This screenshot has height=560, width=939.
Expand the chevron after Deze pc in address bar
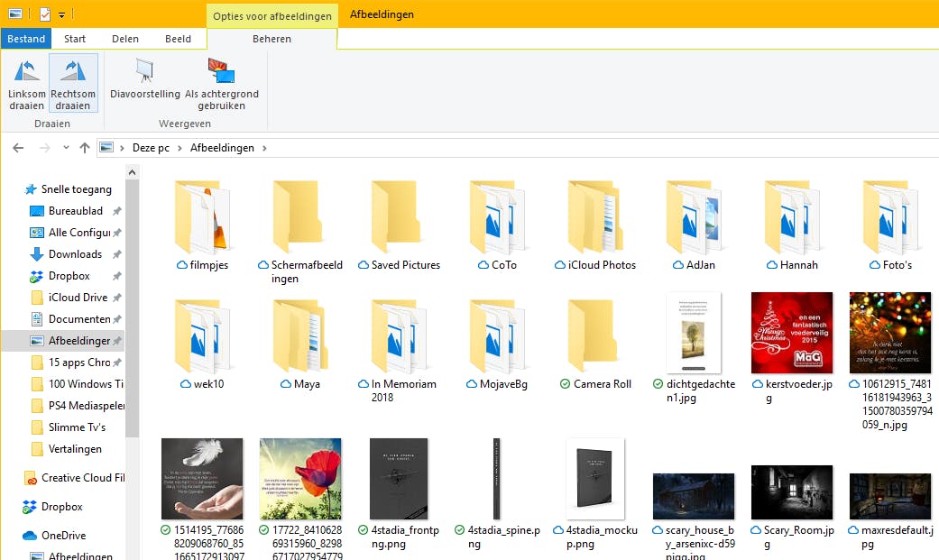180,148
